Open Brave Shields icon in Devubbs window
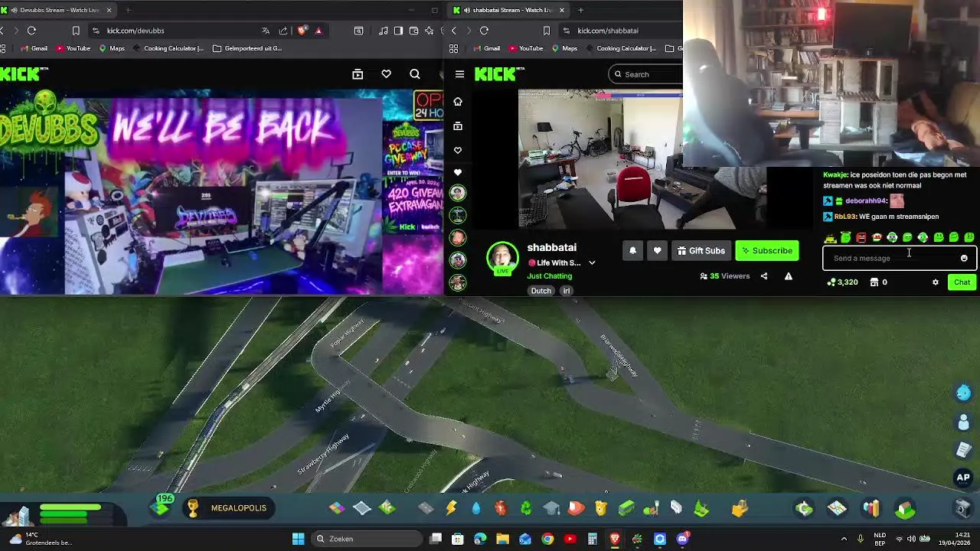The width and height of the screenshot is (980, 551). (x=302, y=31)
